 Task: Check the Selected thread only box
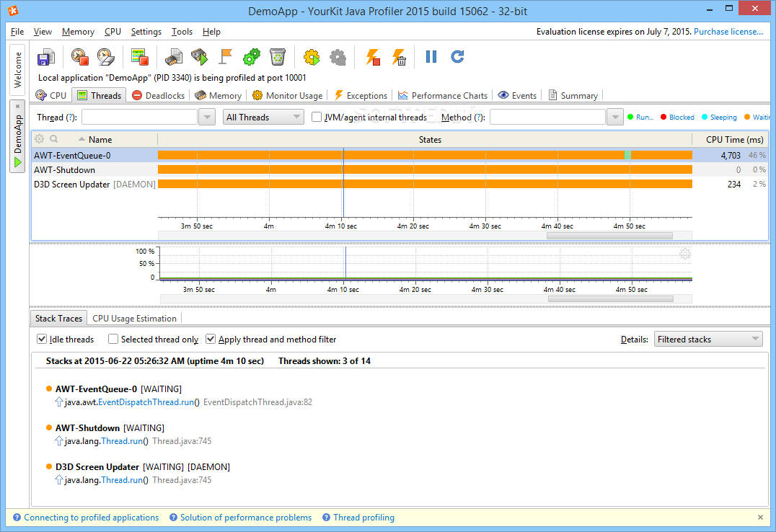[x=113, y=339]
